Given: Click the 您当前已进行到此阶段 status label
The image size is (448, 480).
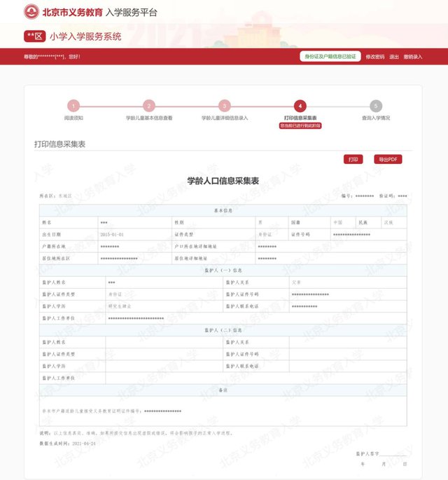Looking at the screenshot, I should [300, 126].
